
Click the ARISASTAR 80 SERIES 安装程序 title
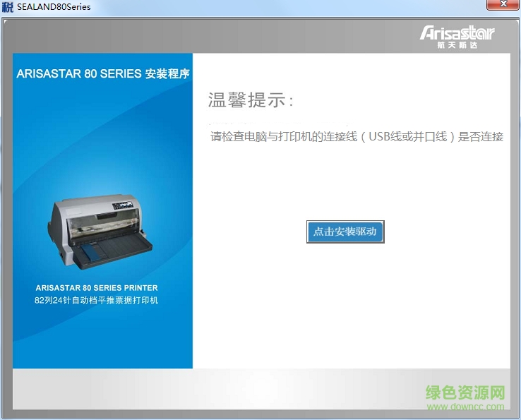pos(103,73)
